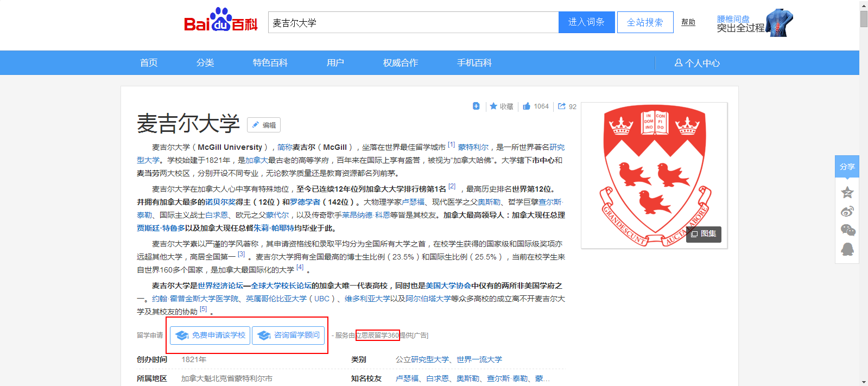Open 特色百科 nav item

(x=270, y=63)
